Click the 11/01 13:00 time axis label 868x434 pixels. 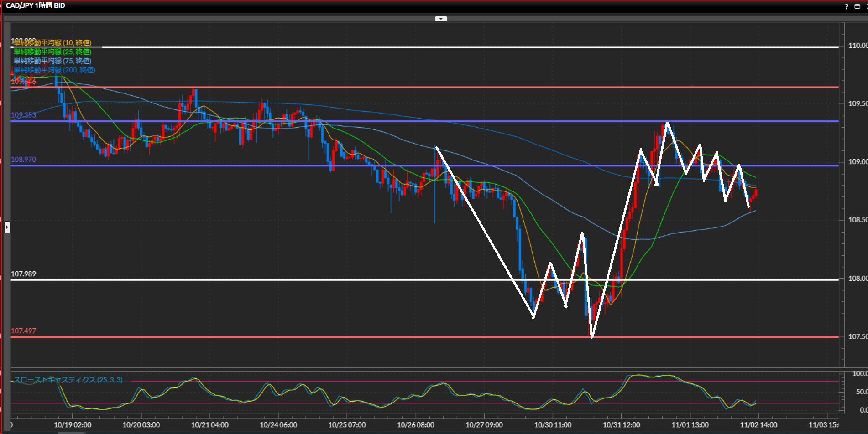[690, 425]
